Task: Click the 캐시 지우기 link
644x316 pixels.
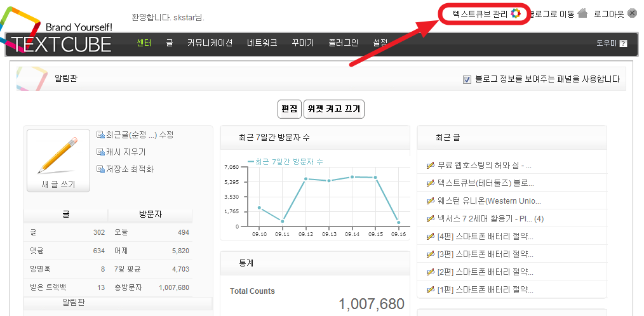Action: point(126,152)
